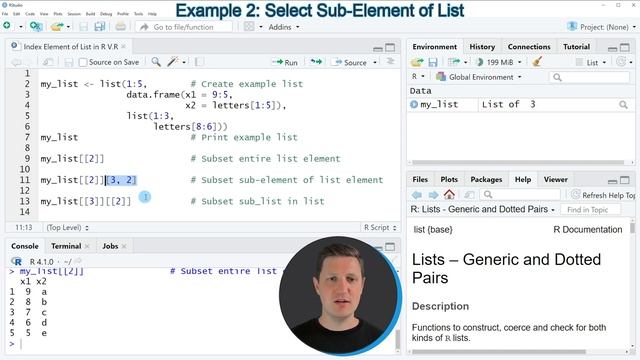Open the Tools menu

(x=139, y=14)
